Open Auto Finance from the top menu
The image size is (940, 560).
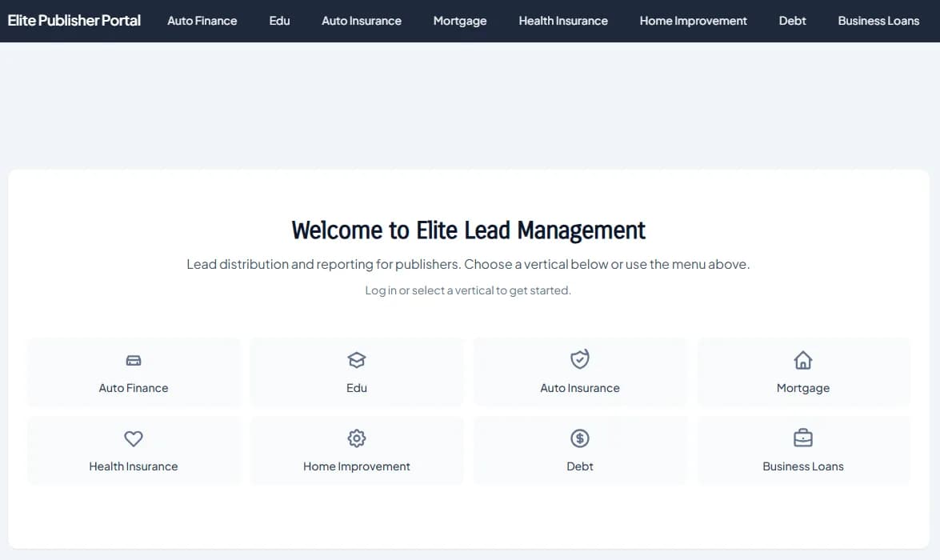click(x=202, y=21)
